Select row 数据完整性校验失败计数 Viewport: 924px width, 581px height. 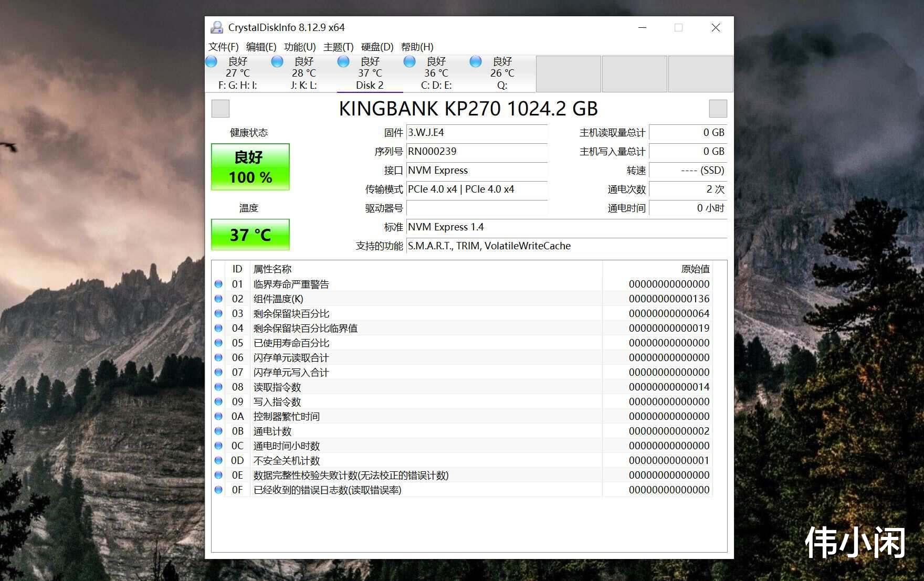(x=462, y=475)
